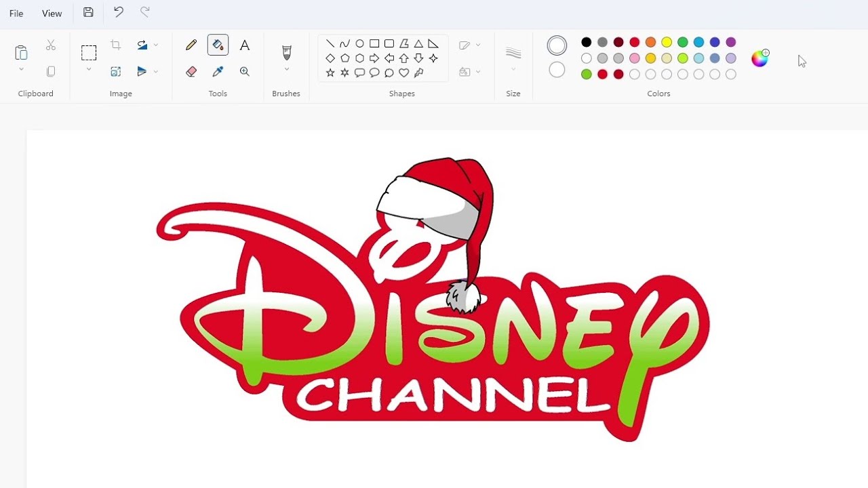
Task: Expand the Paste options dropdown arrow
Action: click(x=21, y=69)
